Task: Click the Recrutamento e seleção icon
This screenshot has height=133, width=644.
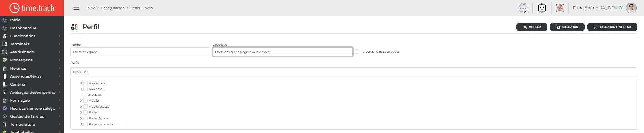Action: (5, 108)
